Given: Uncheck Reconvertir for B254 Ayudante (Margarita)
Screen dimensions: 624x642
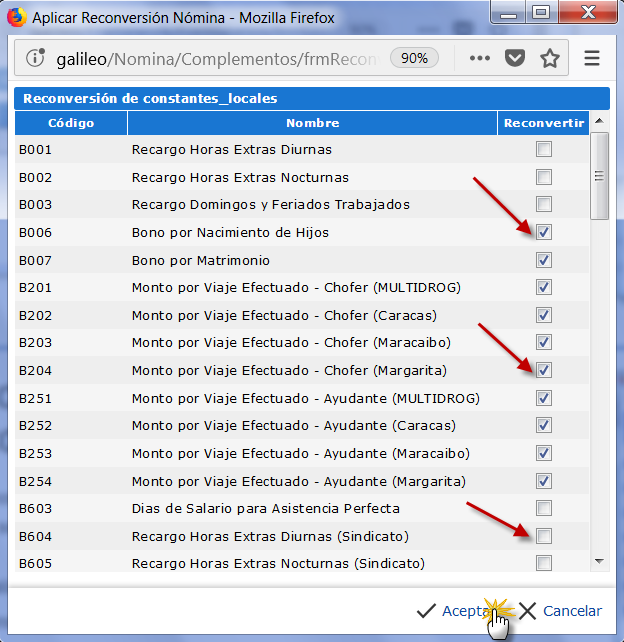Looking at the screenshot, I should (x=544, y=481).
